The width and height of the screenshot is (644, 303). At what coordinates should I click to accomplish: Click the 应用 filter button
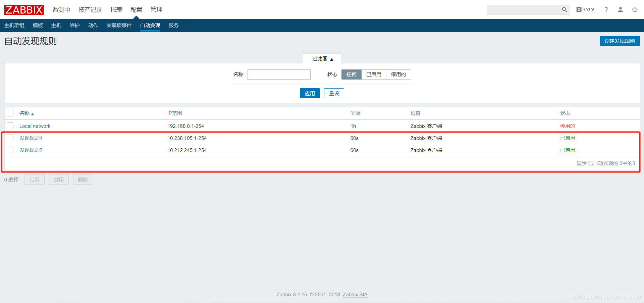click(x=310, y=93)
